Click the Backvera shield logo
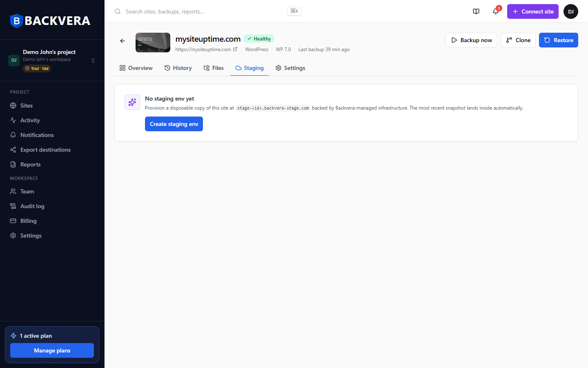Image resolution: width=588 pixels, height=368 pixels. (16, 21)
